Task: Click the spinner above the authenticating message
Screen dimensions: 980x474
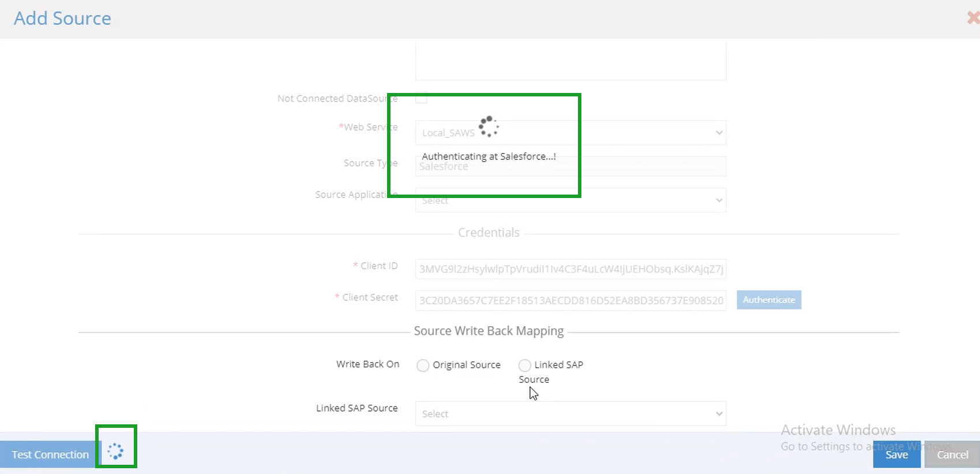Action: point(489,126)
